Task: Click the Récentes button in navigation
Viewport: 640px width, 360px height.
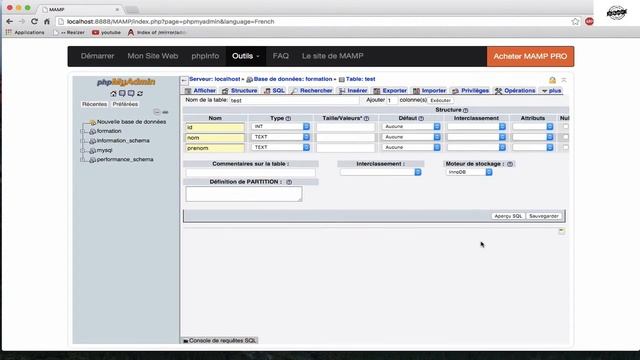Action: coord(94,104)
